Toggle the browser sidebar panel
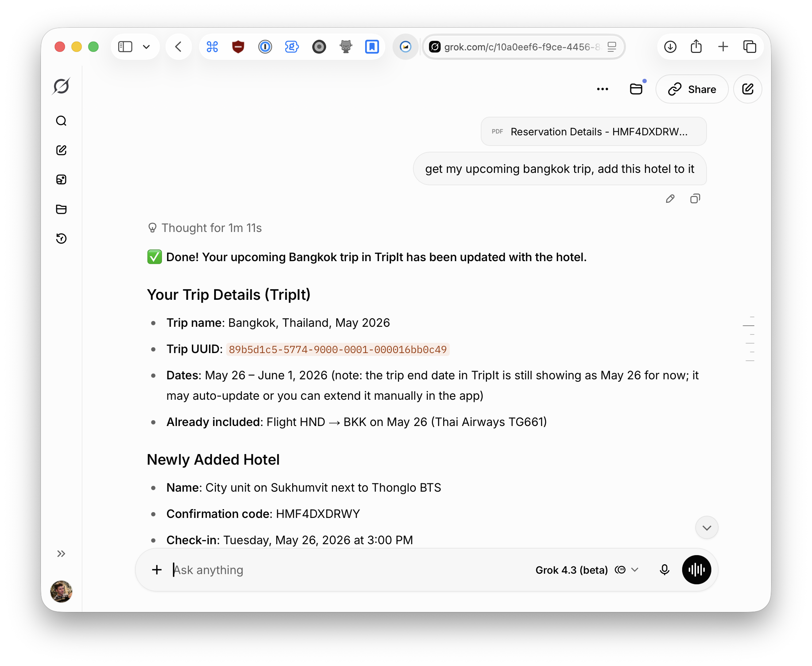Image resolution: width=812 pixels, height=666 pixels. click(x=125, y=47)
